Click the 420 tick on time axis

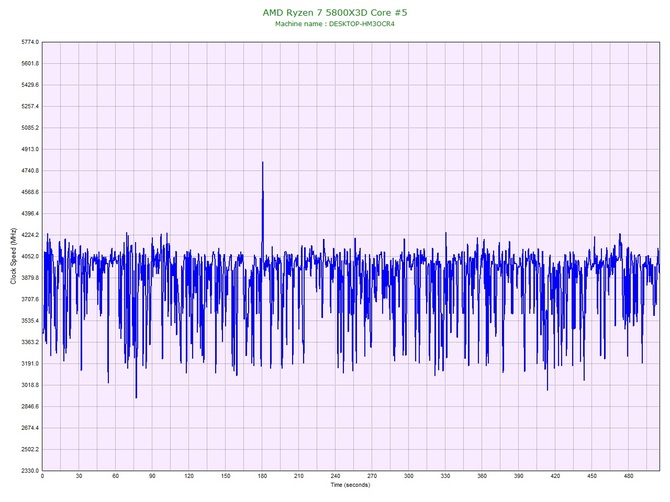coord(555,476)
